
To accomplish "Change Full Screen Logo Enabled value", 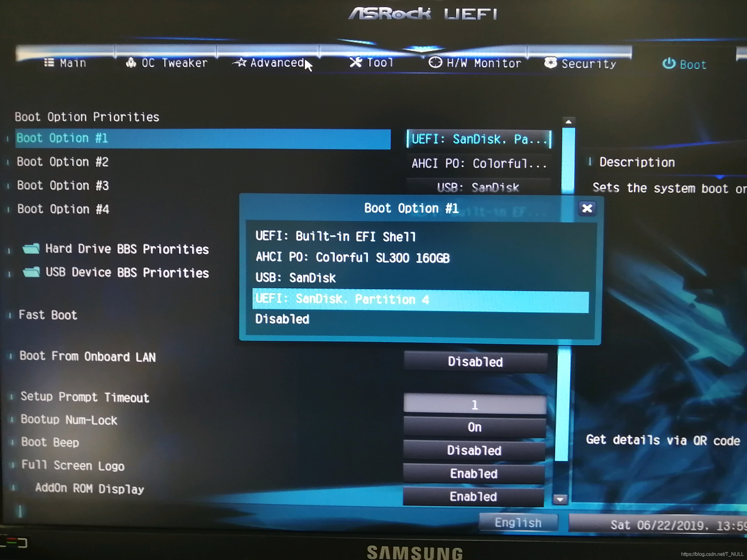I will 474,473.
